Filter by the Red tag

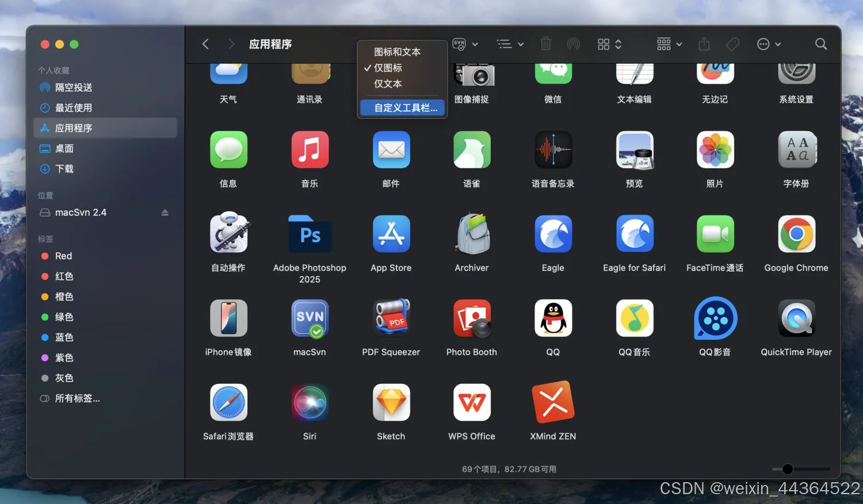pyautogui.click(x=105, y=256)
